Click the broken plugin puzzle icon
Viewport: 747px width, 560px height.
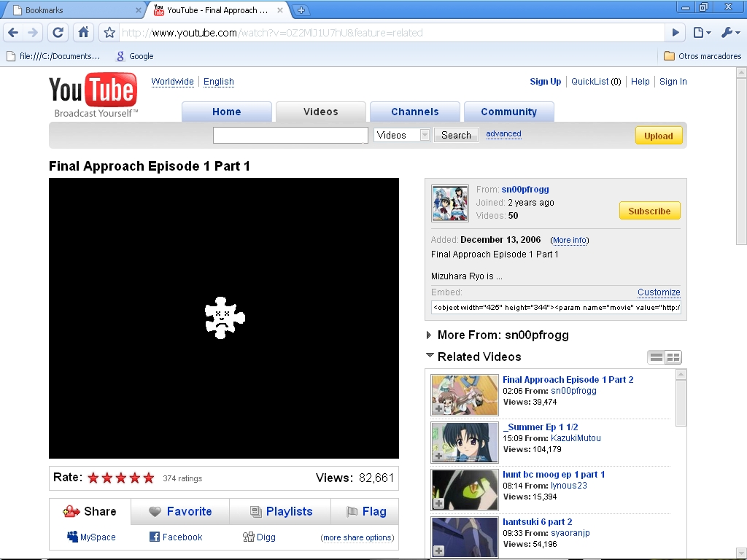click(225, 318)
